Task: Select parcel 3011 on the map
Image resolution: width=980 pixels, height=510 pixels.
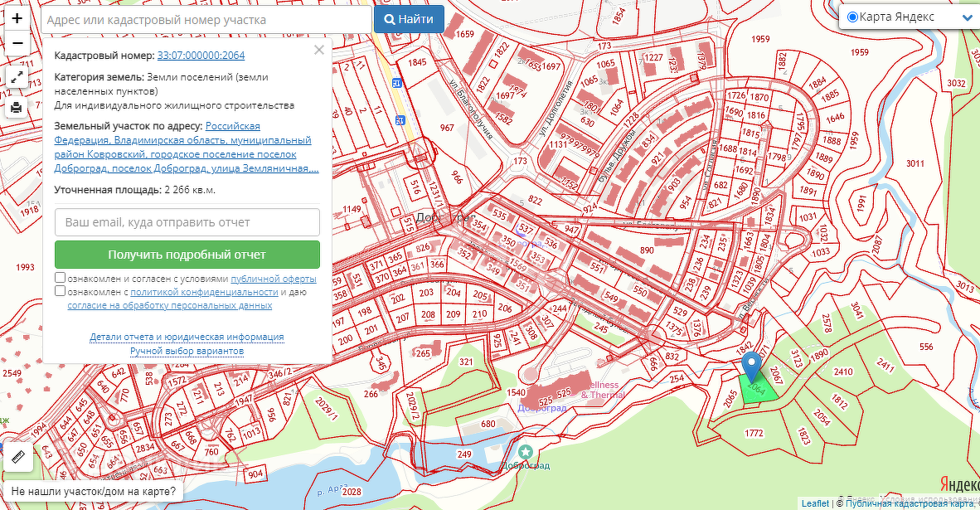Action: 915,163
